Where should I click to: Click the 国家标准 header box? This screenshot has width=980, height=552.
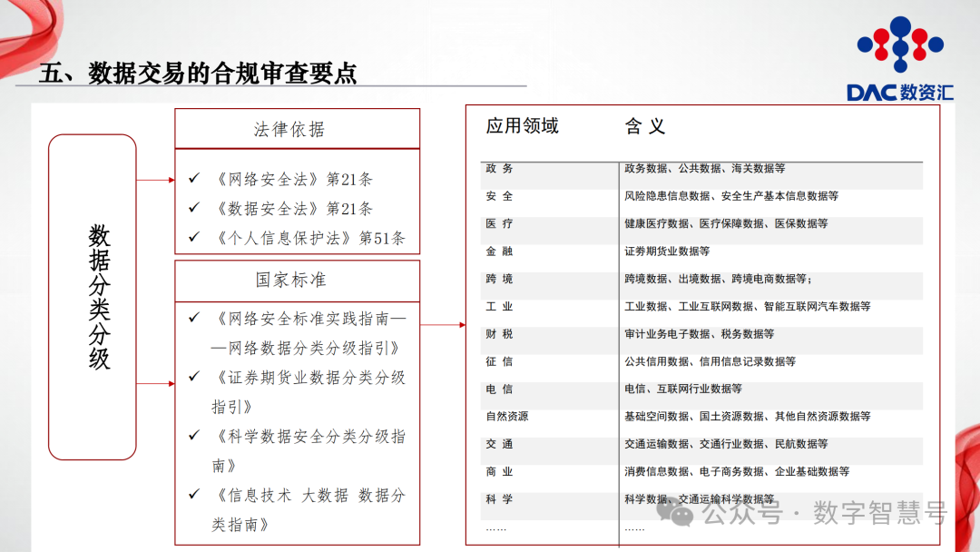(297, 281)
